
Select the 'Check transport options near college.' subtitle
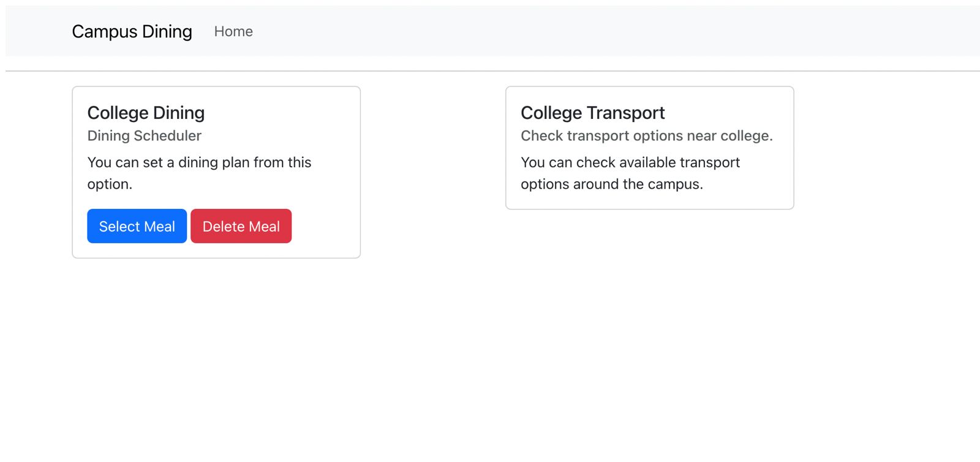pyautogui.click(x=646, y=135)
